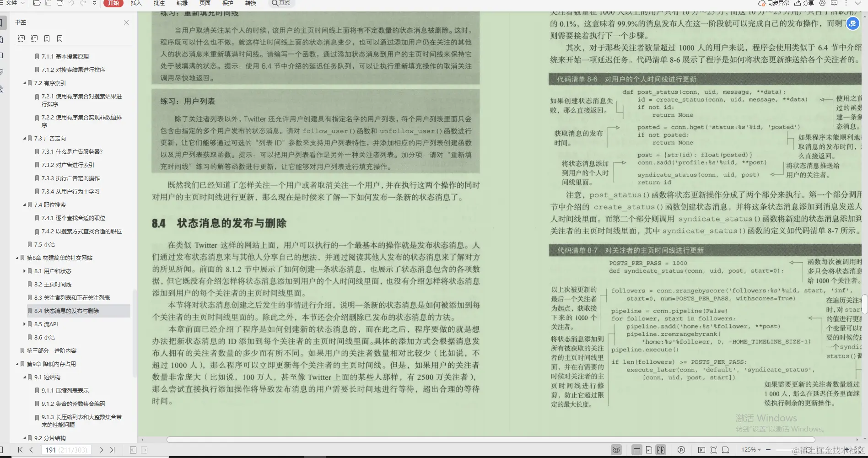Open a file with the folder icon
The width and height of the screenshot is (868, 458).
pos(37,4)
